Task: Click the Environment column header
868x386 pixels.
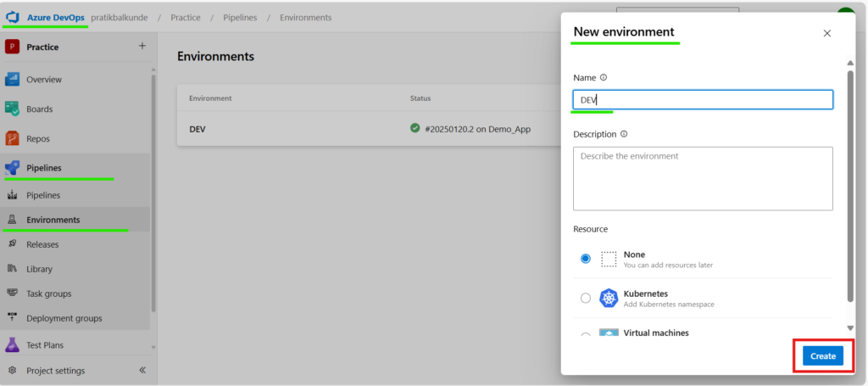Action: (210, 98)
